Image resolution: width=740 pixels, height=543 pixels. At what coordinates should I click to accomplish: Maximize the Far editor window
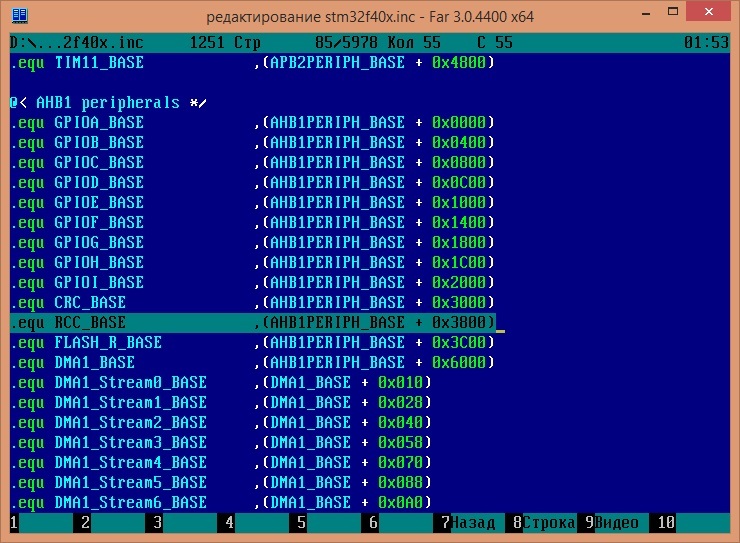[x=673, y=12]
